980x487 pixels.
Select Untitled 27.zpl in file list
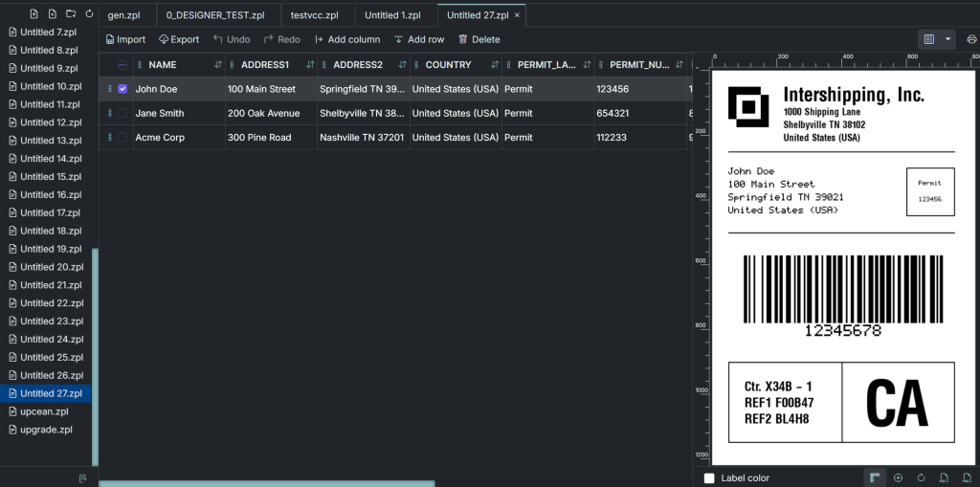[46, 393]
